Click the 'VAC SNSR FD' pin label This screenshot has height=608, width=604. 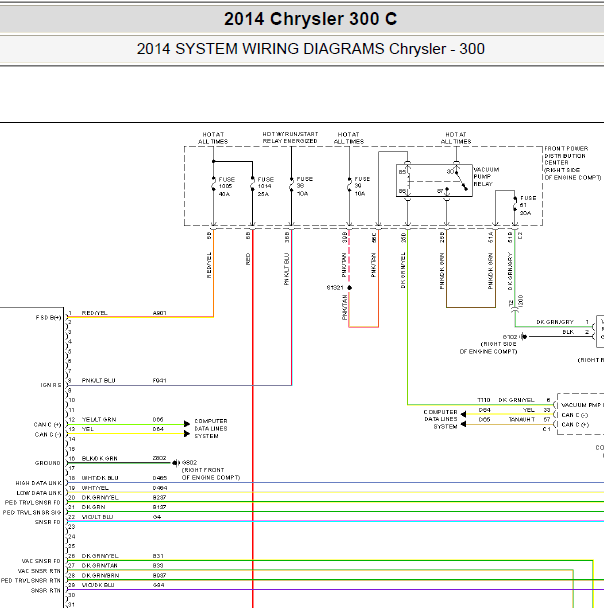pos(41,561)
